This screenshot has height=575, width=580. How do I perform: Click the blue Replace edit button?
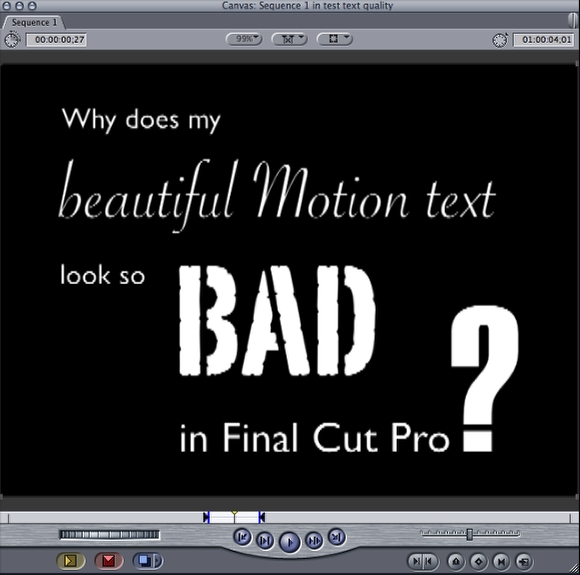[144, 561]
